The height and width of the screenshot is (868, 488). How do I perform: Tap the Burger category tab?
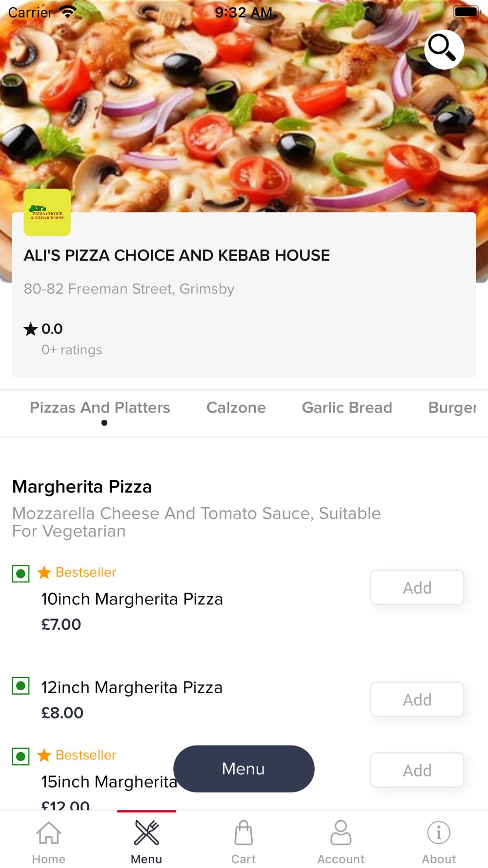(x=452, y=408)
